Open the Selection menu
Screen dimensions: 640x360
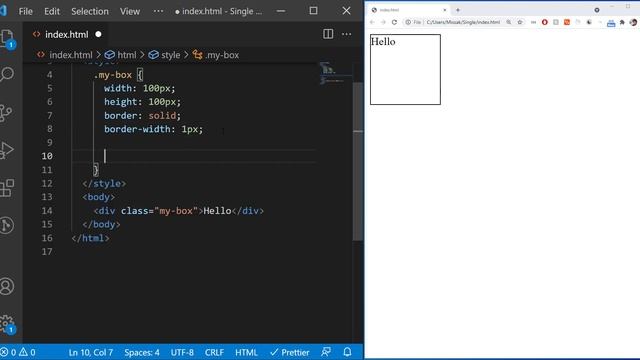point(90,11)
